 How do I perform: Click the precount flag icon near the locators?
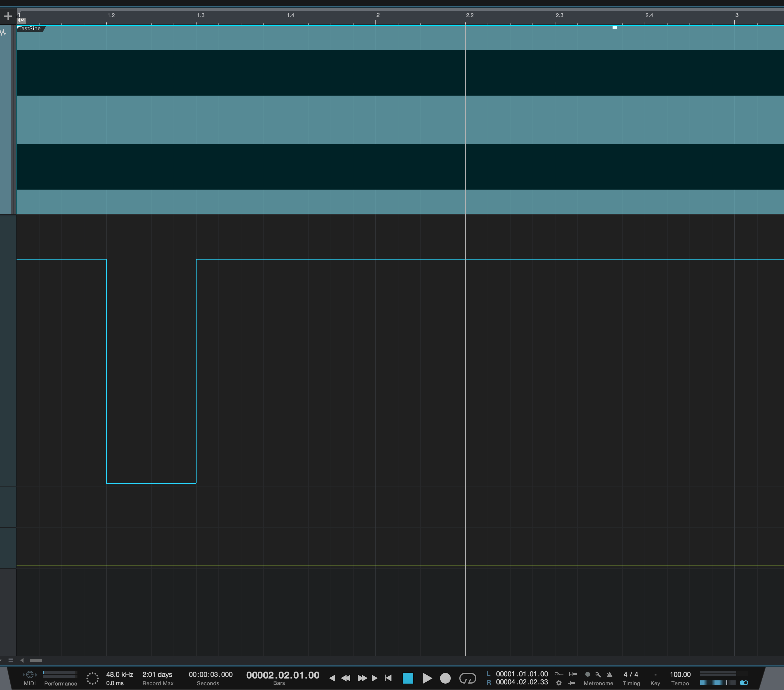point(573,674)
